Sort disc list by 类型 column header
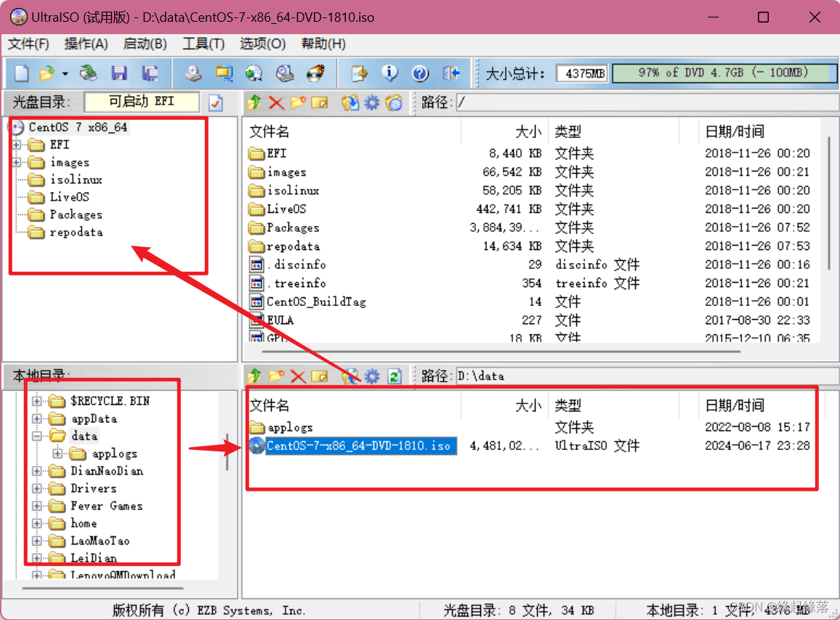Image resolution: width=840 pixels, height=620 pixels. [614, 132]
